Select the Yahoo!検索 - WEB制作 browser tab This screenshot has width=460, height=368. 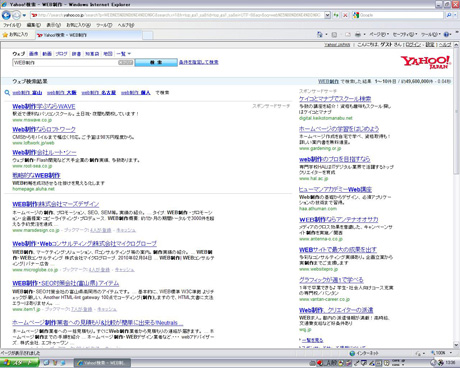point(89,35)
